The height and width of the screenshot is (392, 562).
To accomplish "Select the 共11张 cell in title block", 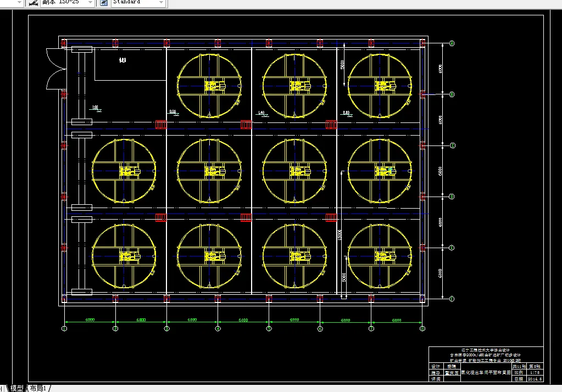I will tap(519, 367).
